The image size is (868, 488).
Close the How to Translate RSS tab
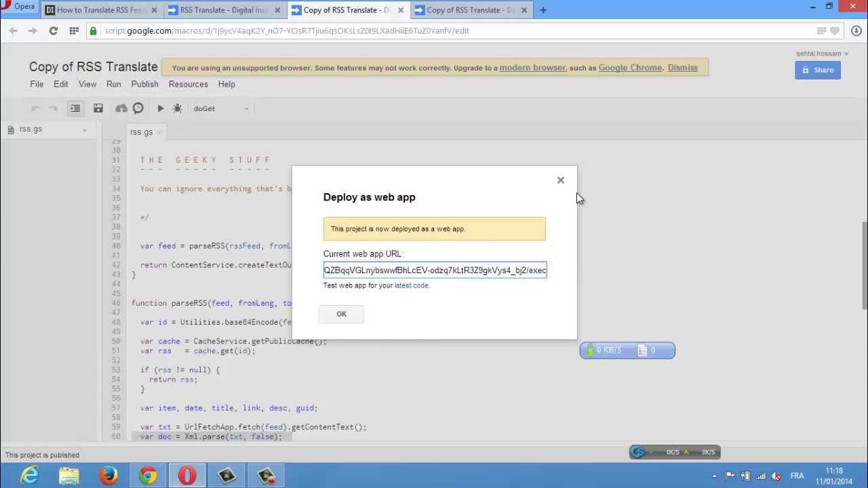[x=154, y=10]
